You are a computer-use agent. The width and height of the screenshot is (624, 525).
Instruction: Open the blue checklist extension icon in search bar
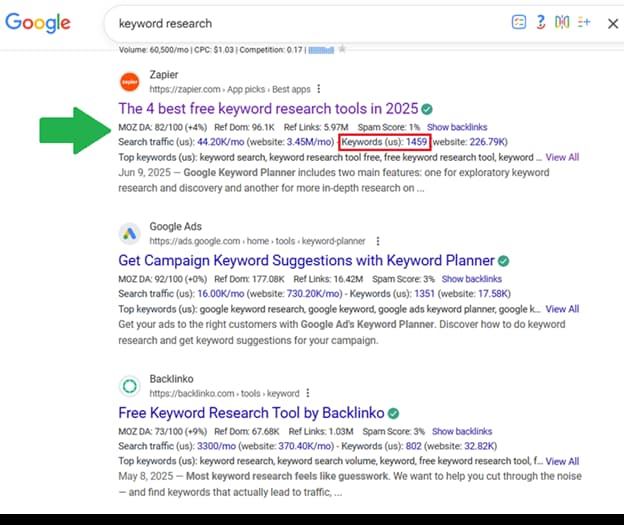(519, 22)
